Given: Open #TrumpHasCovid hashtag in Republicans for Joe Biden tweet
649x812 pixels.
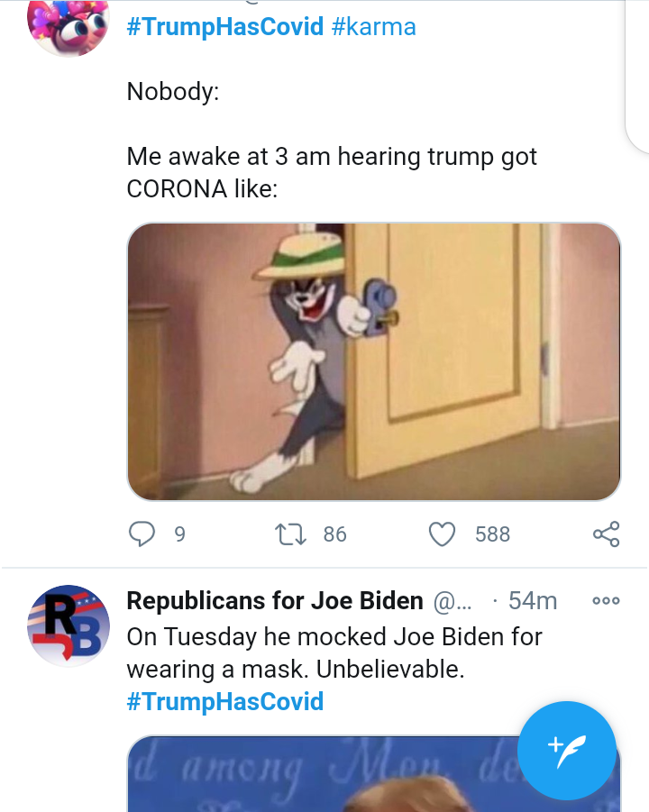Looking at the screenshot, I should (225, 702).
